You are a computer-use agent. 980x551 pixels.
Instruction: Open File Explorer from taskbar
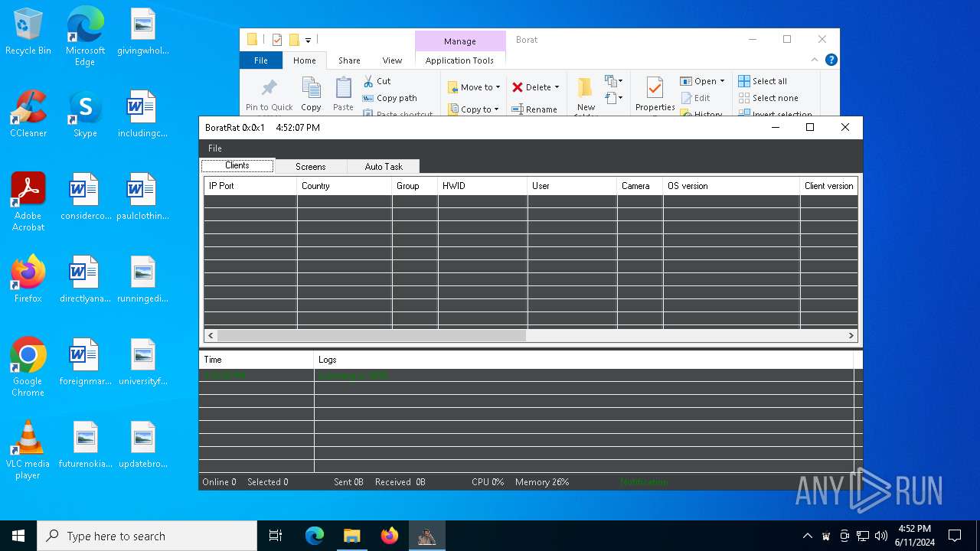click(x=351, y=536)
